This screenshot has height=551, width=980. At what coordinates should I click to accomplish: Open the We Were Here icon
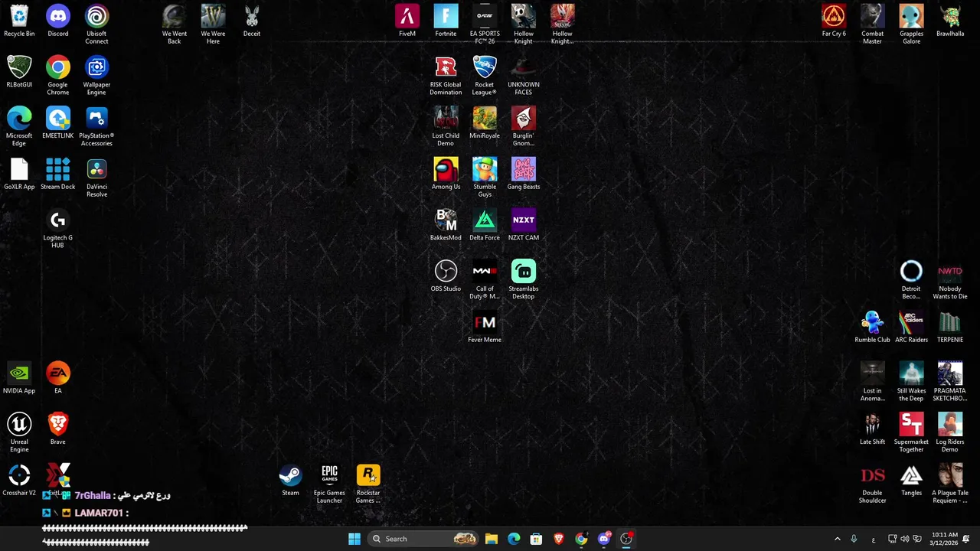pyautogui.click(x=213, y=24)
